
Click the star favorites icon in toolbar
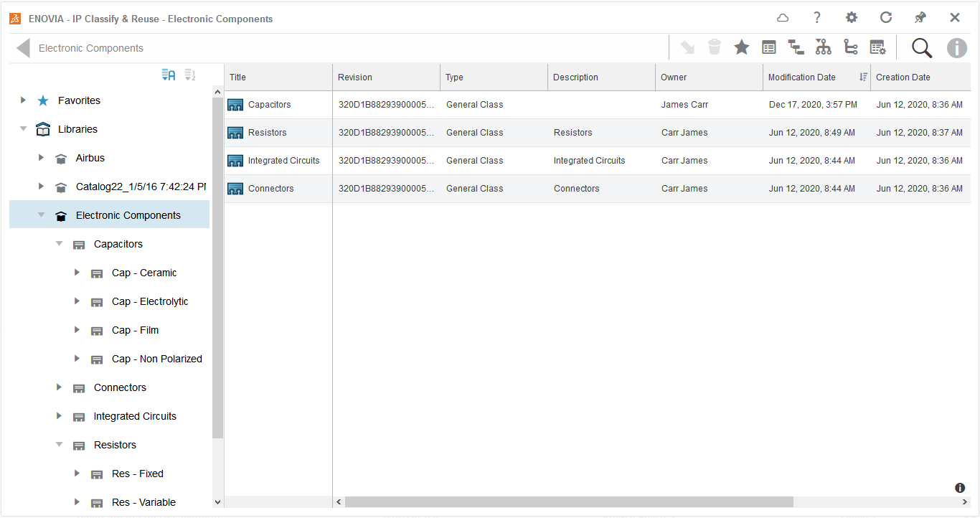(x=741, y=47)
